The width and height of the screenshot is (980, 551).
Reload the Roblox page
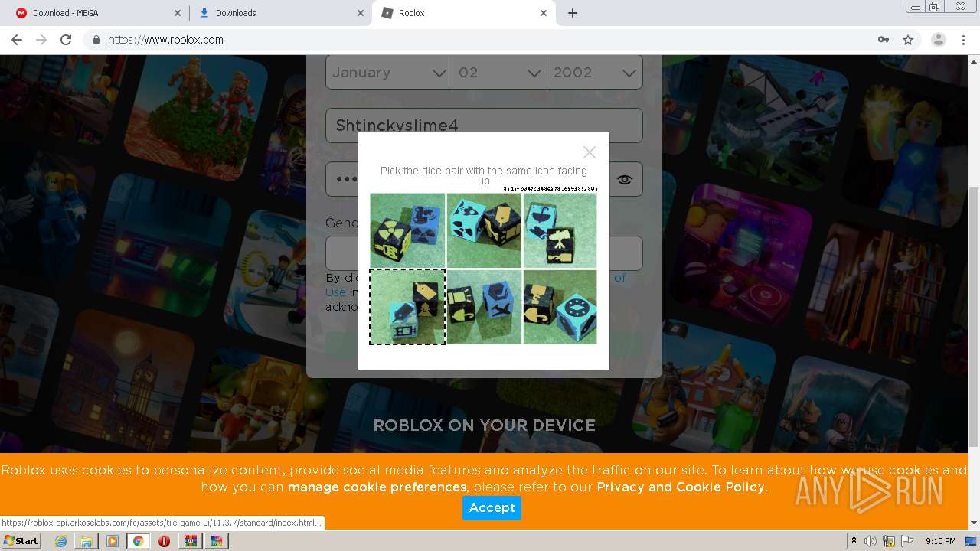pyautogui.click(x=66, y=40)
